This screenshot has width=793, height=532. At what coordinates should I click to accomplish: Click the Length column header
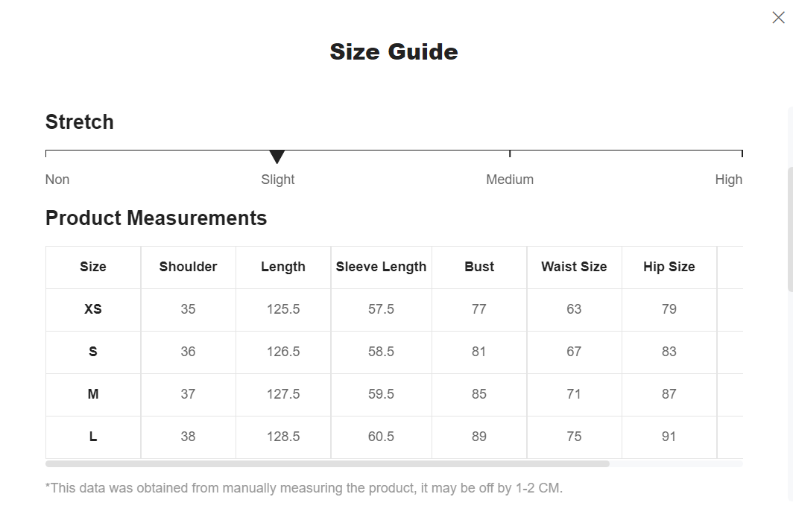[x=283, y=267]
